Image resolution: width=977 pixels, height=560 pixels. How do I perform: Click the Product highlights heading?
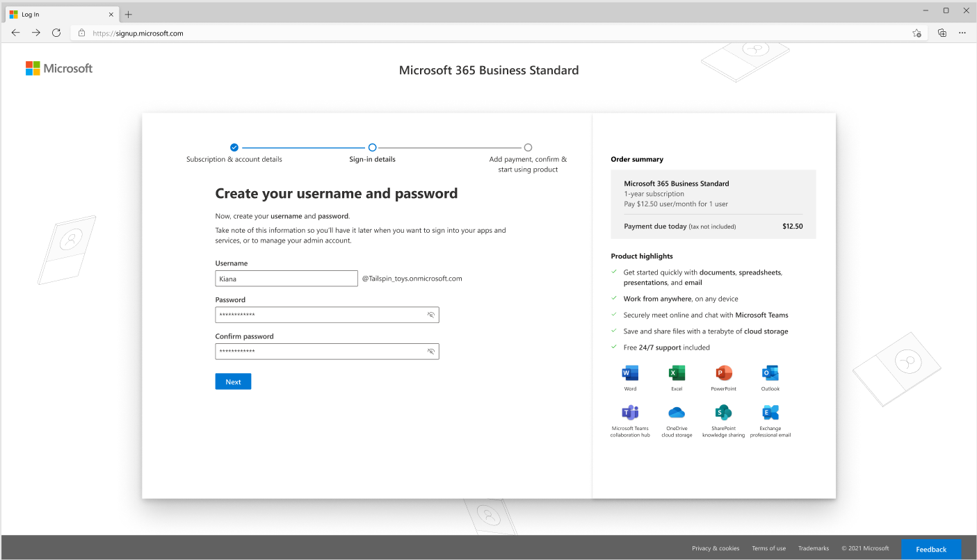coord(642,256)
